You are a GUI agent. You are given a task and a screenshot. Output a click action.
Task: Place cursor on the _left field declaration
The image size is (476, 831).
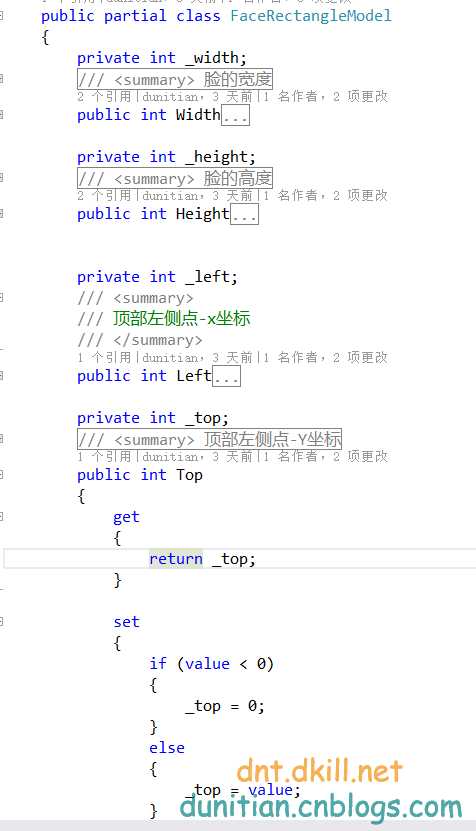tap(157, 277)
